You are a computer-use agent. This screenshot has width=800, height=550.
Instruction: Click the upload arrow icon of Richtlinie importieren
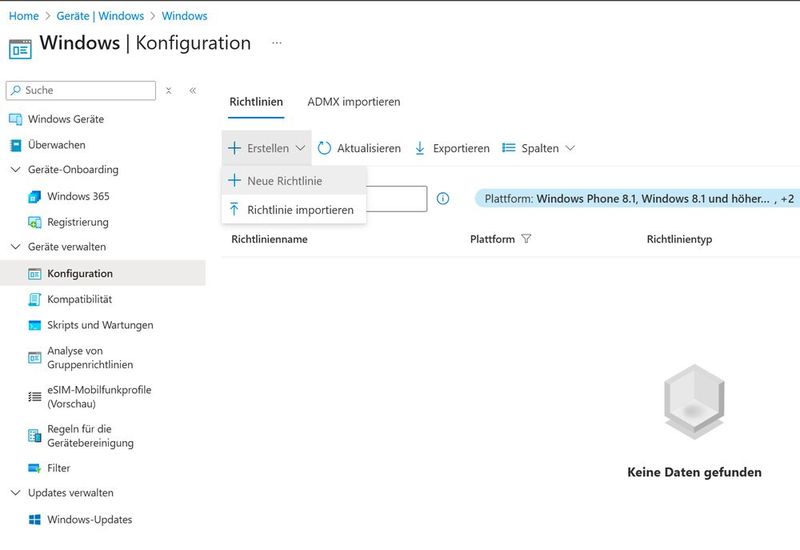234,209
